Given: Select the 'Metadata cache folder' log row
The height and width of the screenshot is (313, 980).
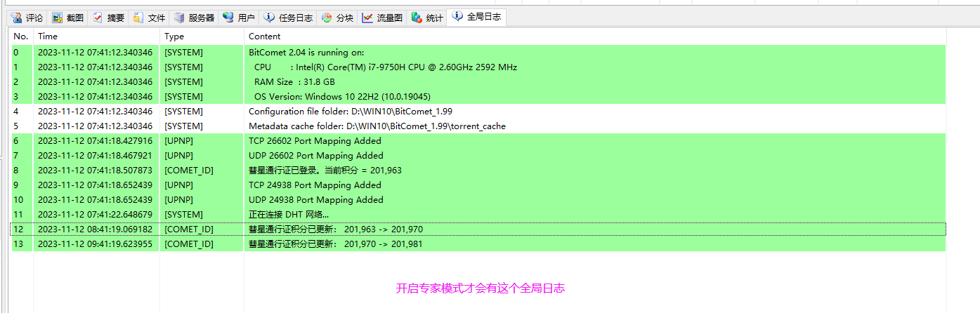Looking at the screenshot, I should 478,126.
